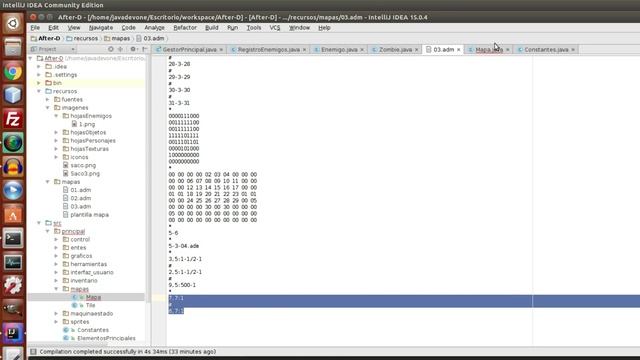Switch to the Mapa.java tab
Screen dimensions: 640x360
point(489,49)
